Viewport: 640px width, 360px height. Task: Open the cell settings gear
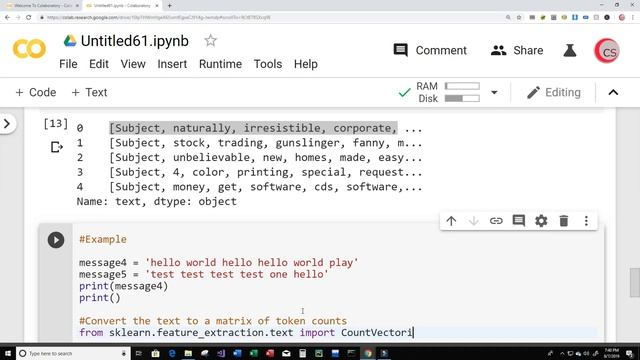[x=541, y=221]
